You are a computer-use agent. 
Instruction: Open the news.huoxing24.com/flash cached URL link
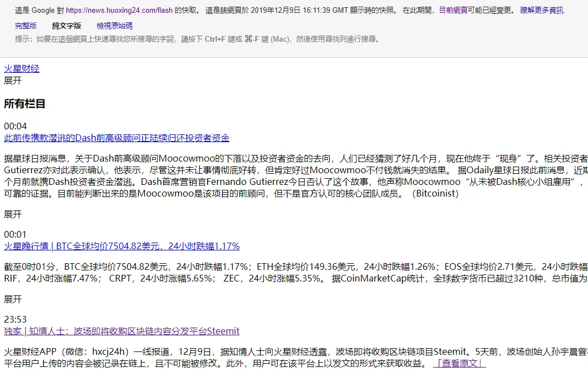click(119, 10)
